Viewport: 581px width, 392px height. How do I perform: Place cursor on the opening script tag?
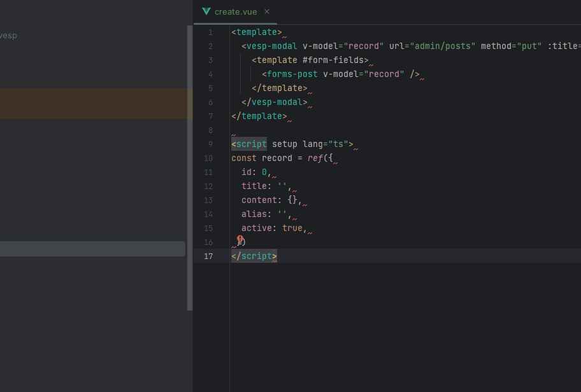251,144
